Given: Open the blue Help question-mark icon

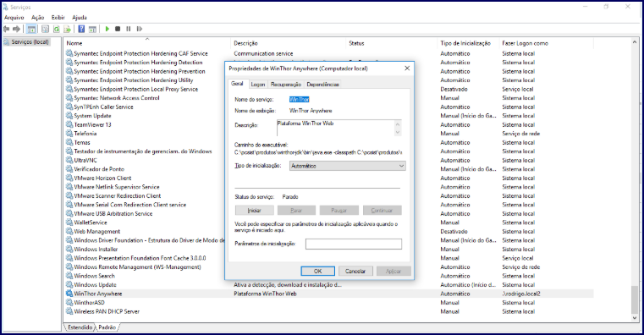Looking at the screenshot, I should 81,29.
